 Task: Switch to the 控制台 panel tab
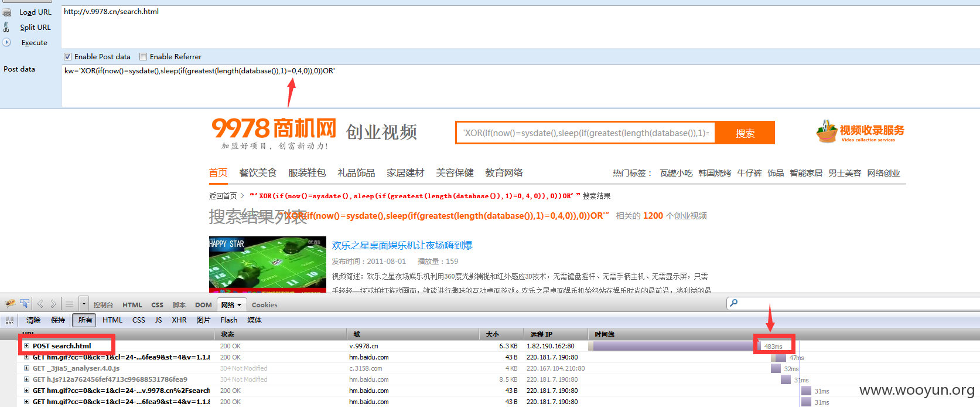click(x=103, y=305)
